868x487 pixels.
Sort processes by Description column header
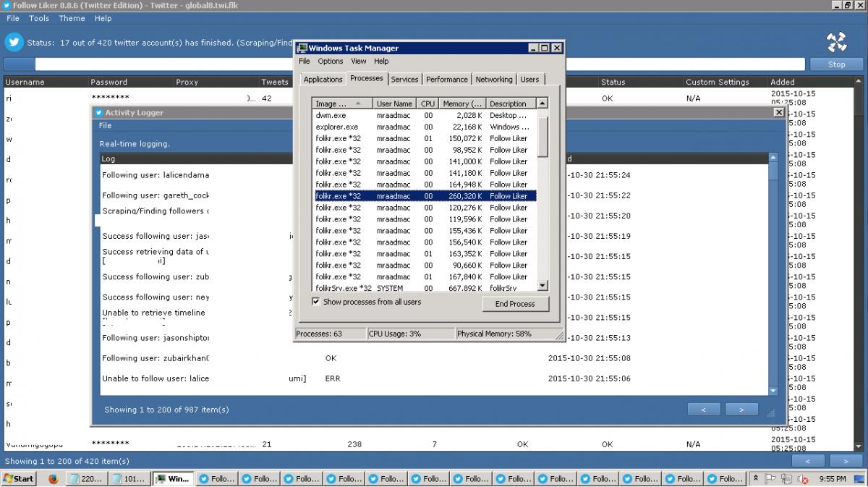(x=511, y=103)
